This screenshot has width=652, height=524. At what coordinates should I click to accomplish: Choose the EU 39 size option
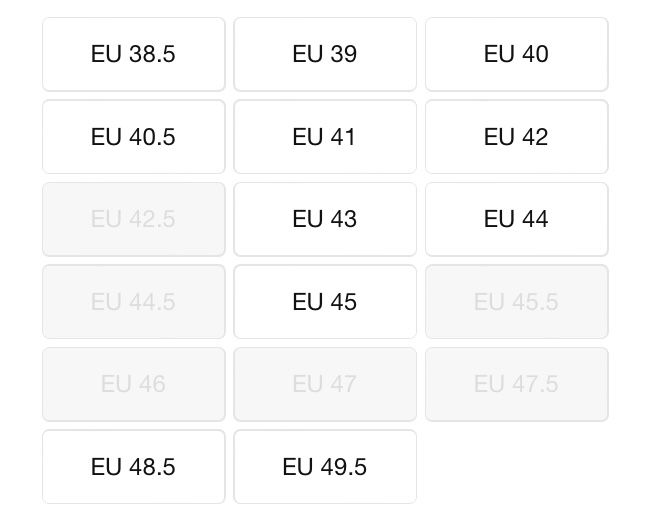(325, 54)
